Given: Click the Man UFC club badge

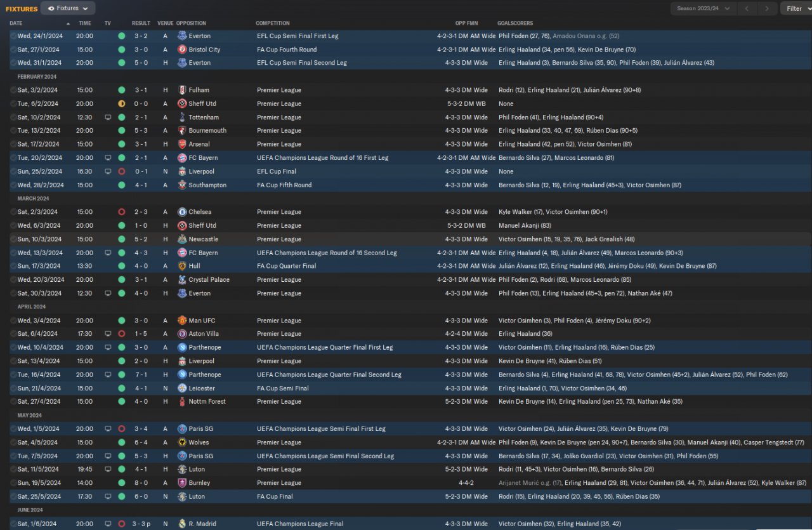Looking at the screenshot, I should coord(182,321).
